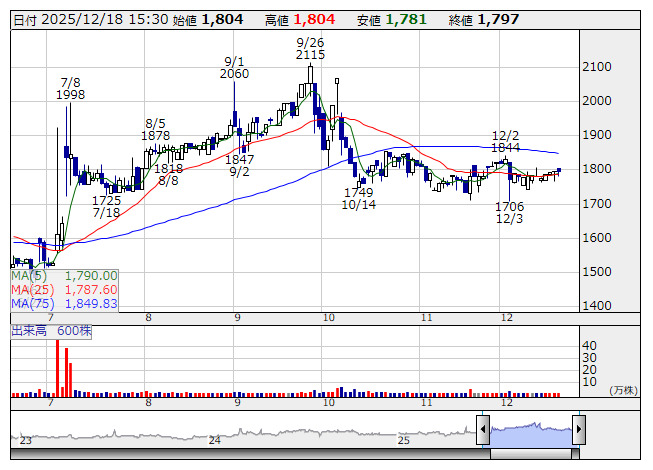Image resolution: width=653 pixels, height=470 pixels.
Task: Click the scrollbar track left of thumb
Action: click(x=250, y=454)
